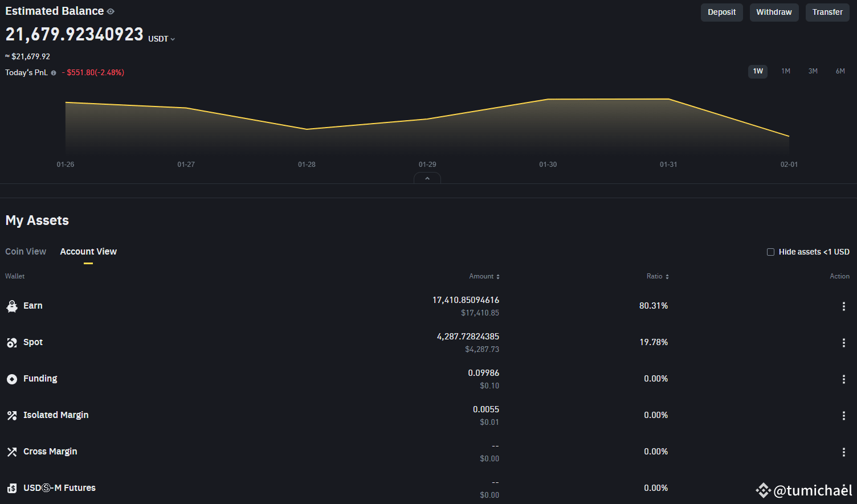The height and width of the screenshot is (504, 857).
Task: Sort by Ratio column
Action: pyautogui.click(x=658, y=276)
